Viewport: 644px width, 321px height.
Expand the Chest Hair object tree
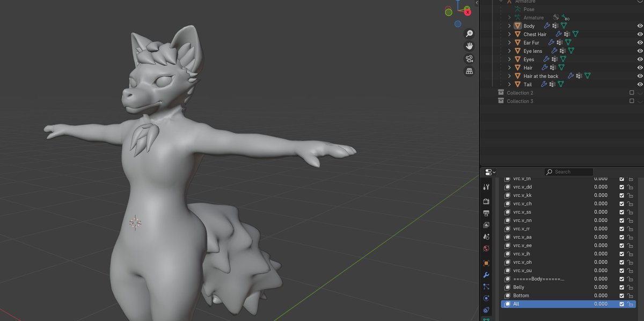pos(509,34)
